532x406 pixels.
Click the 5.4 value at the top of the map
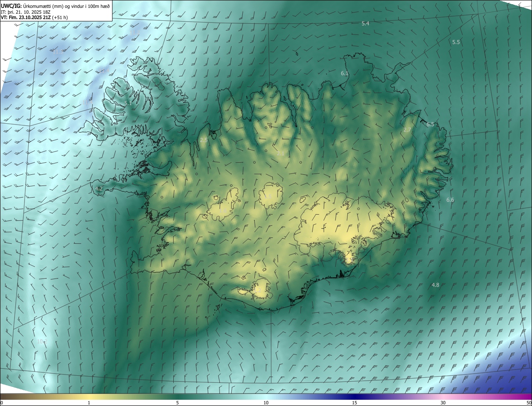[x=365, y=24]
